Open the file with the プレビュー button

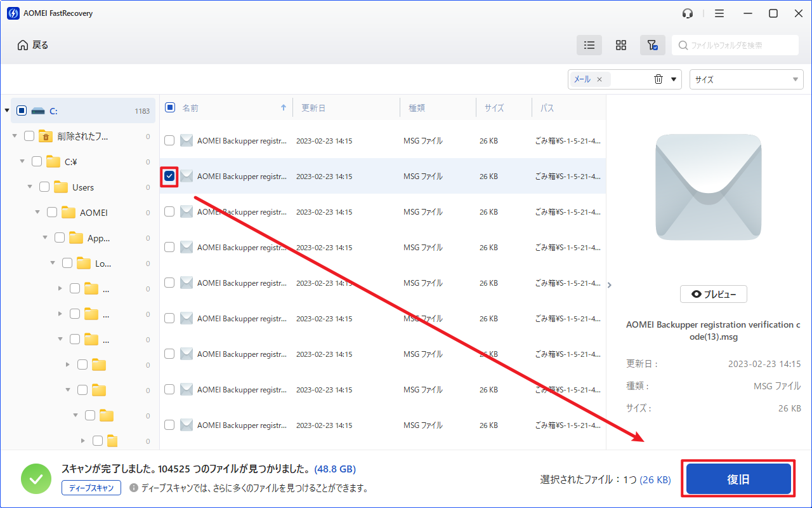714,294
